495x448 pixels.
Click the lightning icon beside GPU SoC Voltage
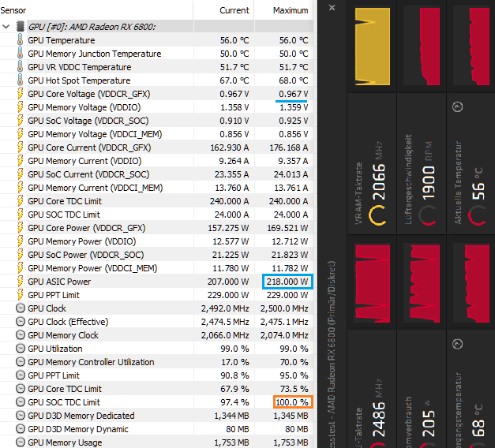(x=21, y=121)
